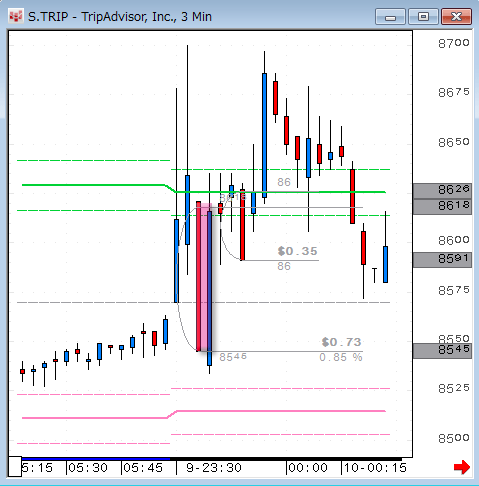Click the 8525 price axis label
The width and height of the screenshot is (479, 486).
pos(454,388)
